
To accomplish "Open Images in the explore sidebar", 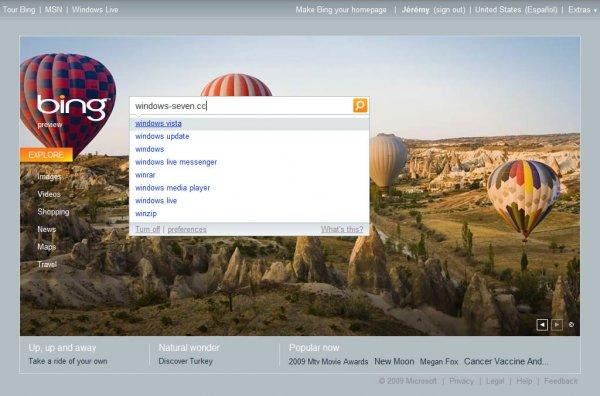I will point(49,176).
